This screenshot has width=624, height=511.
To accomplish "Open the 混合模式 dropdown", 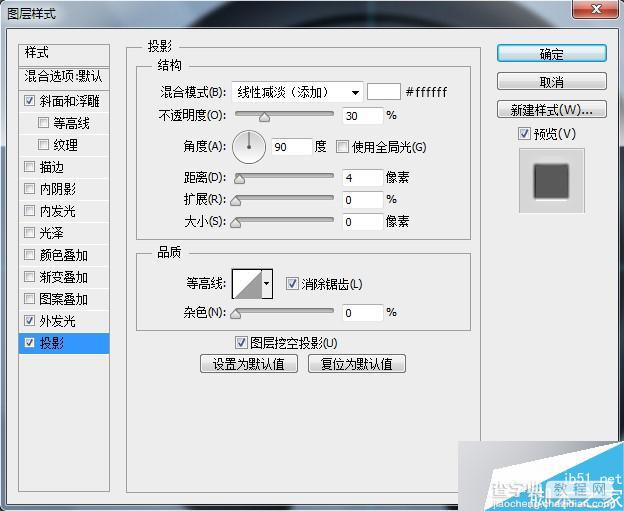I will coord(297,92).
